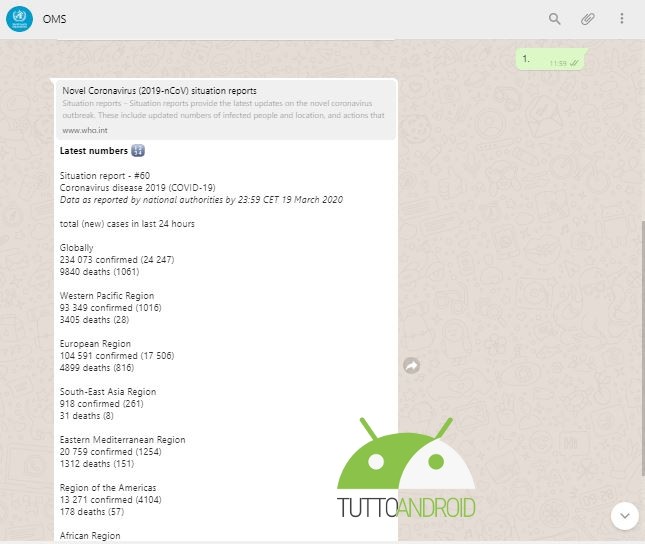
Task: Open the attachment paperclip menu
Action: 588,19
